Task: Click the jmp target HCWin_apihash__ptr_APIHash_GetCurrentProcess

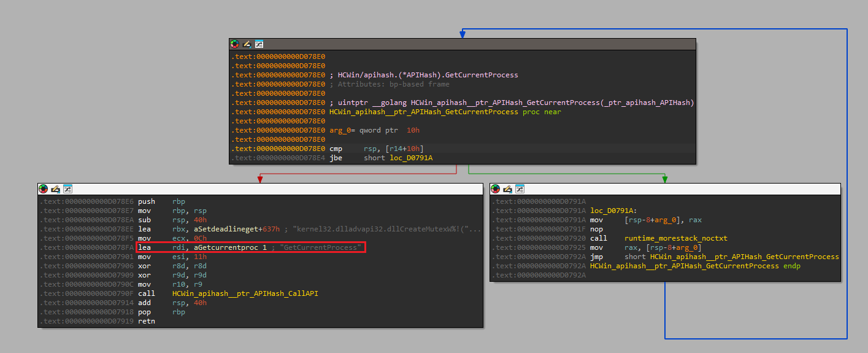Action: click(743, 257)
